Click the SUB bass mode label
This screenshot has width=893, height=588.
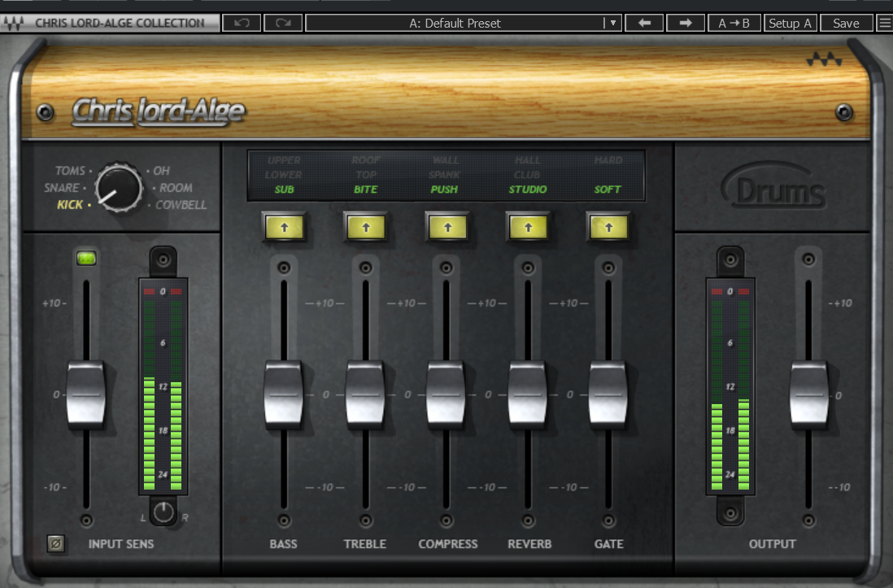click(x=284, y=189)
